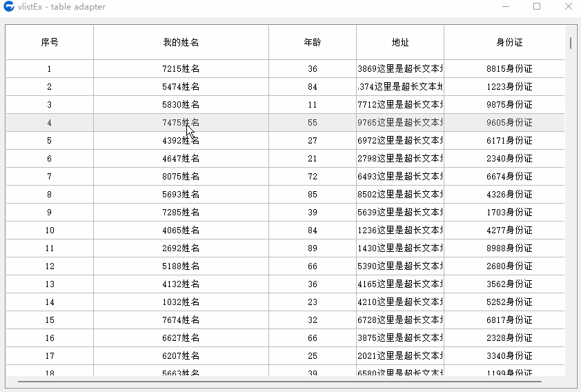Click the cell 8815身份证
The width and height of the screenshot is (581, 392).
point(504,68)
